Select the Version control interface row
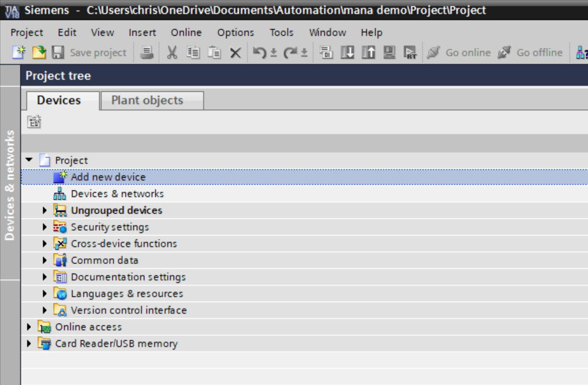Image resolution: width=588 pixels, height=385 pixels. click(304, 310)
